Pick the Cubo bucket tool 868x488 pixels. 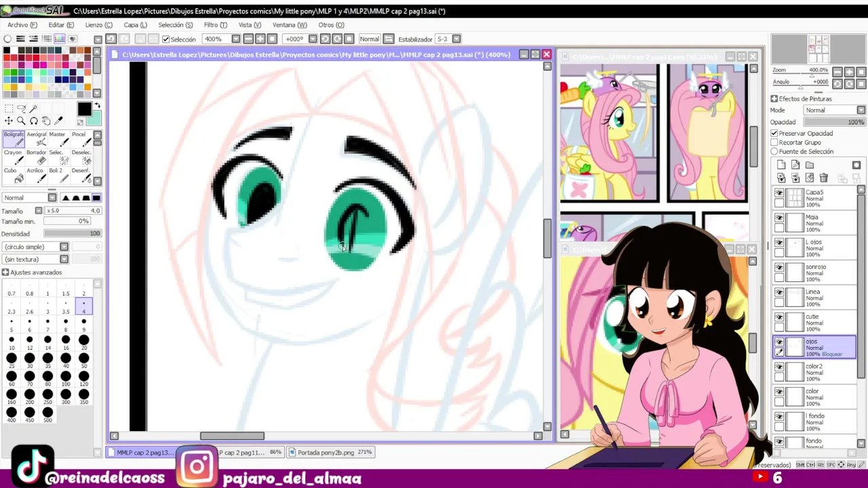[x=14, y=176]
